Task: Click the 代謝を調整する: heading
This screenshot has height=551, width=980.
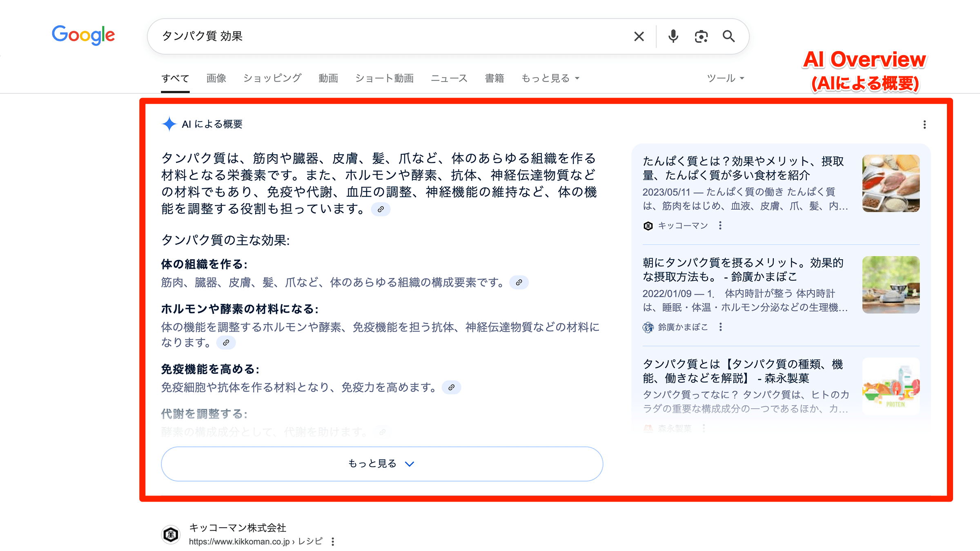Action: (204, 414)
